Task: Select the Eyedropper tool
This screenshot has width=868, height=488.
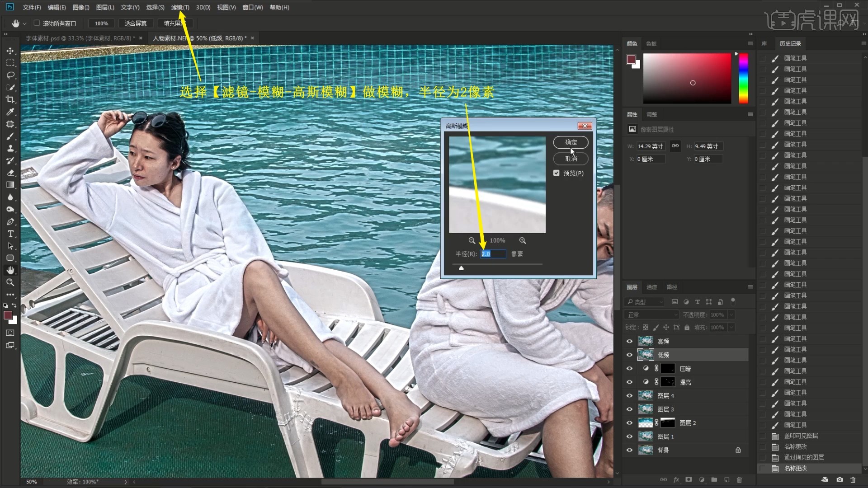Action: click(x=10, y=112)
